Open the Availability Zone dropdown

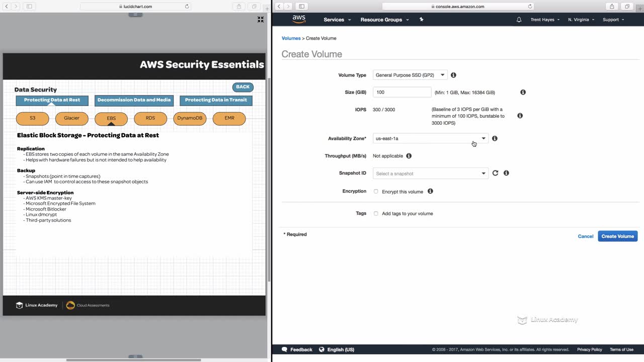(x=430, y=138)
